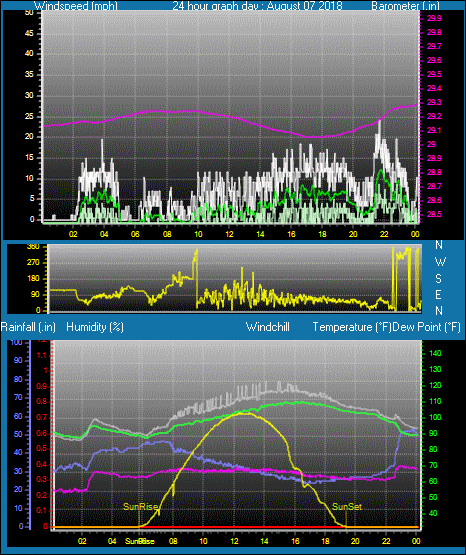
Task: Click hour 12 under the windspeed graph
Action: [229, 234]
